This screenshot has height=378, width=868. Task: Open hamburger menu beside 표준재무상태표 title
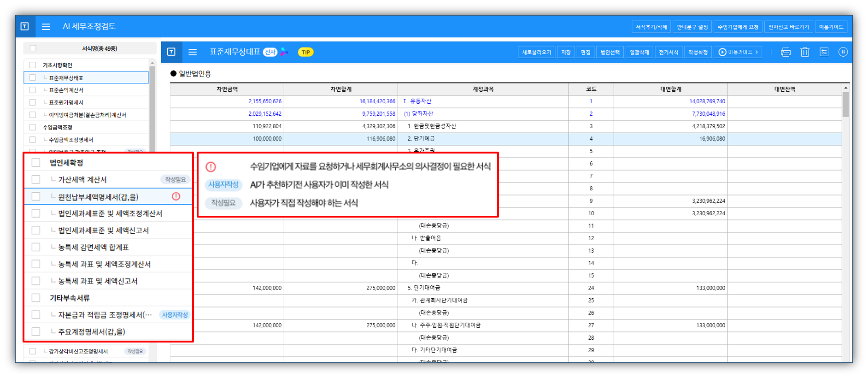[x=193, y=52]
